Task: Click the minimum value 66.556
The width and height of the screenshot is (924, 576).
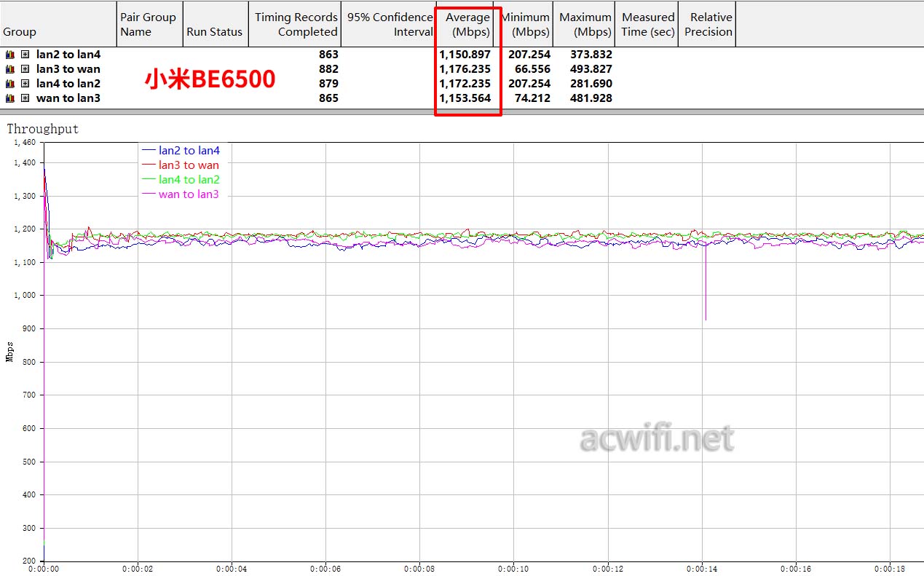Action: point(532,69)
